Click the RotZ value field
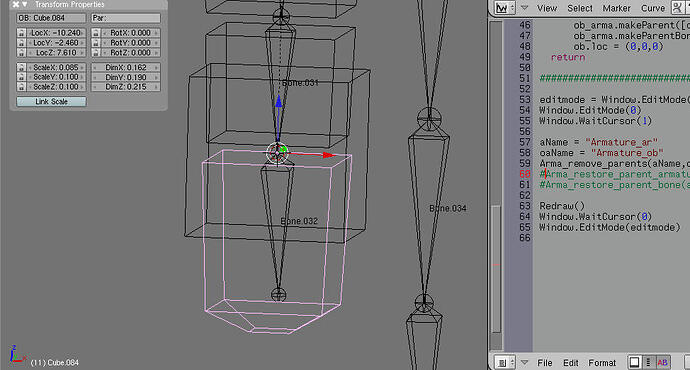 (x=130, y=52)
